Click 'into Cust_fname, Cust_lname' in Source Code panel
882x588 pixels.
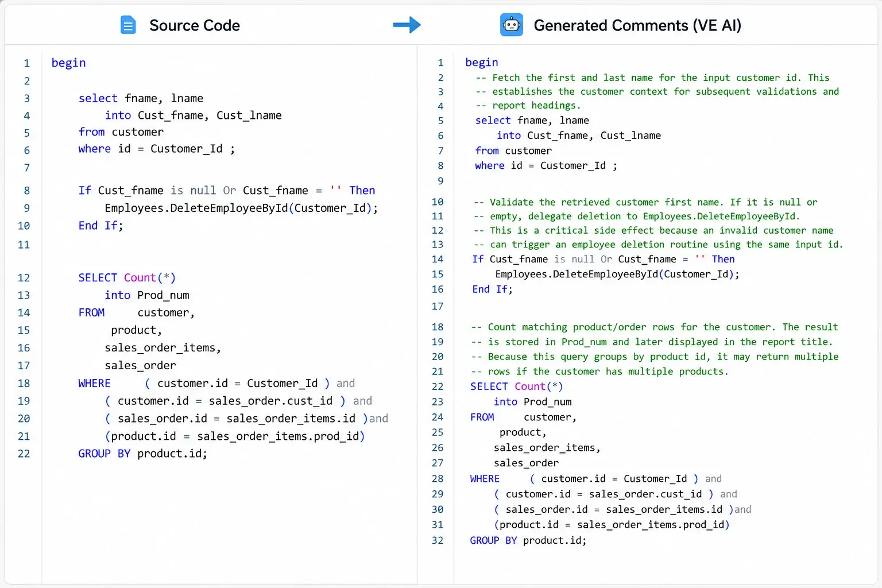193,115
